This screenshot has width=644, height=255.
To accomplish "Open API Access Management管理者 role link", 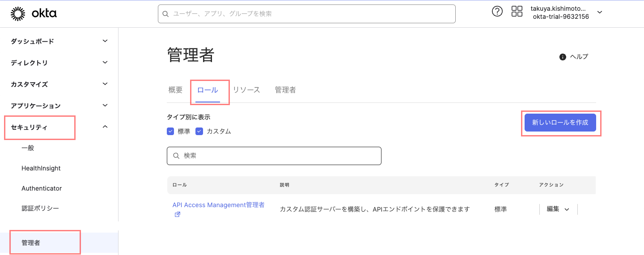I will point(218,205).
